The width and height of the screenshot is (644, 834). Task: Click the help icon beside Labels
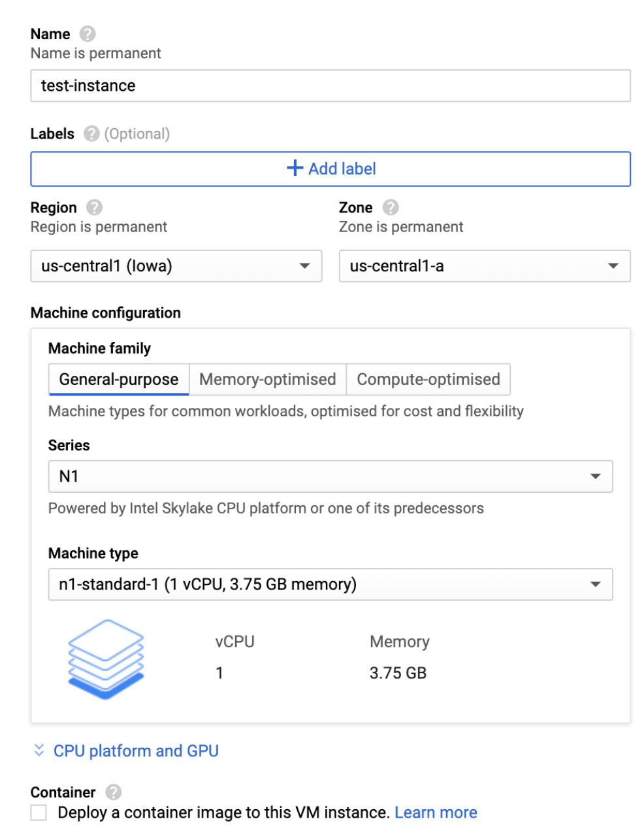point(91,133)
